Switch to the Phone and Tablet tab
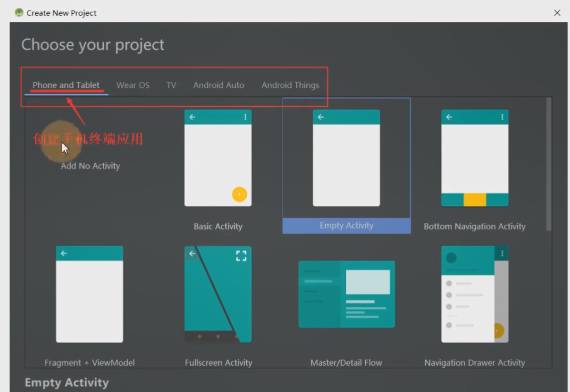The image size is (570, 392). tap(66, 85)
